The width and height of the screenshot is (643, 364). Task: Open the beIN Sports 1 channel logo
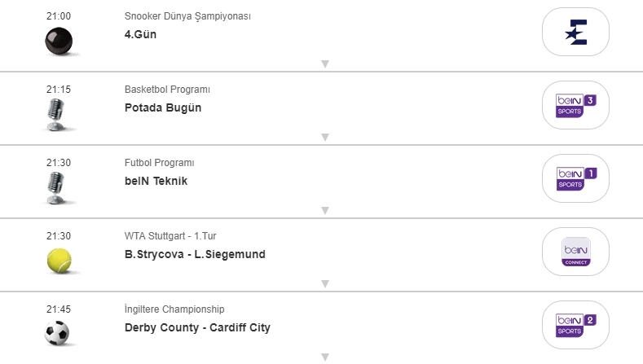tap(575, 179)
